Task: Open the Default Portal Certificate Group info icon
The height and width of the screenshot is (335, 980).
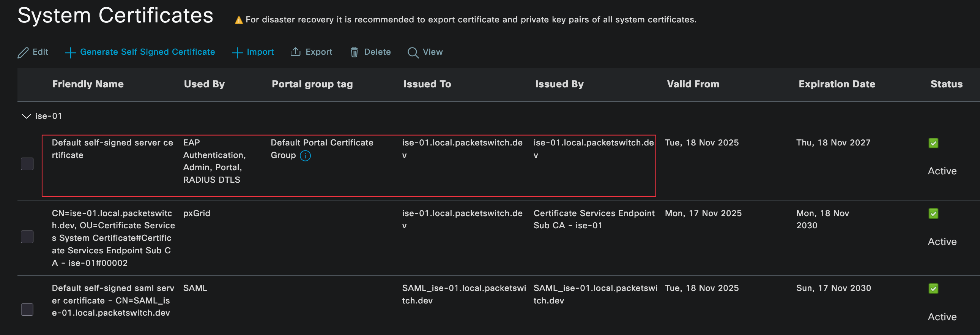Action: click(305, 156)
